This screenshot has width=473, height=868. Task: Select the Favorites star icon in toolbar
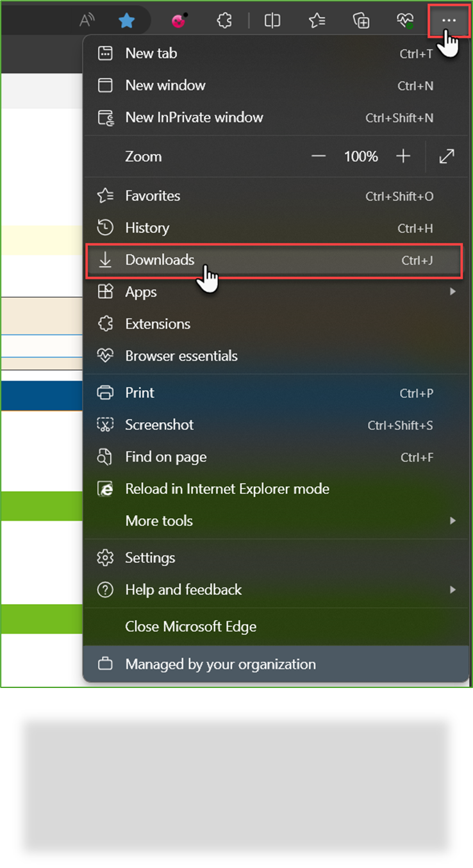317,20
